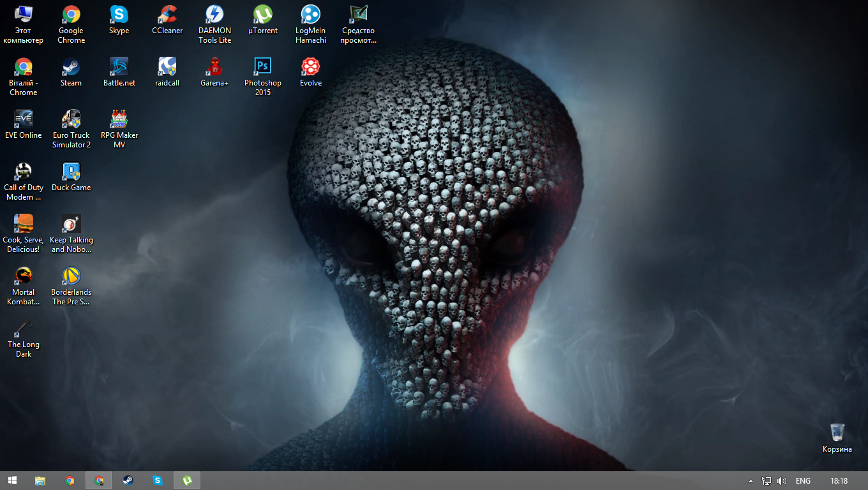Select the Duck Game shortcut
Screen dimensions: 868x490
point(71,177)
